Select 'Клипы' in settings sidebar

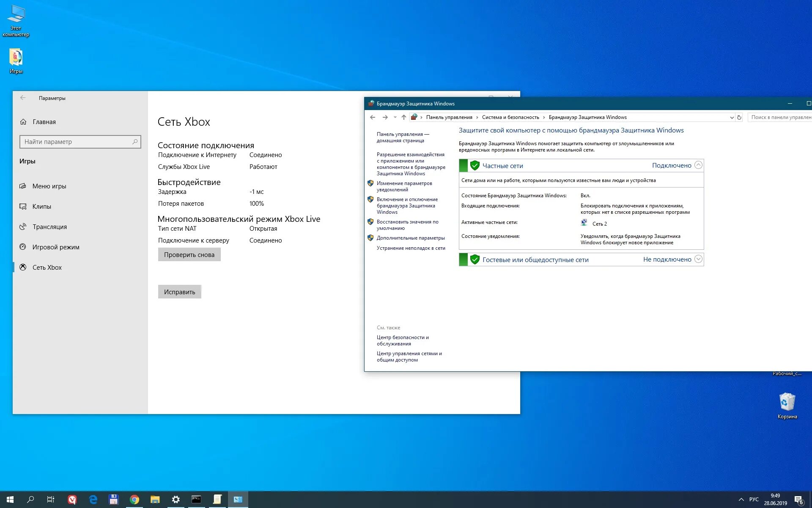tap(80, 207)
